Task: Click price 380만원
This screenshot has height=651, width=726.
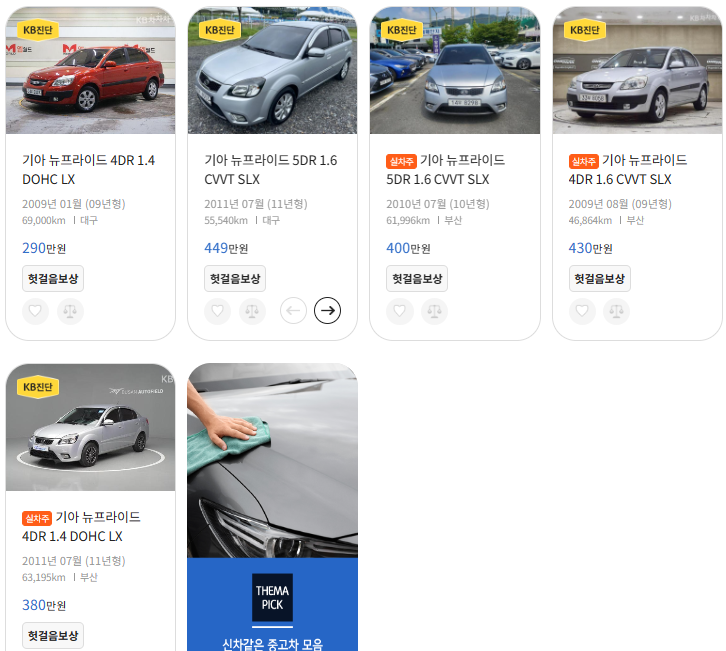Action: pyautogui.click(x=44, y=605)
